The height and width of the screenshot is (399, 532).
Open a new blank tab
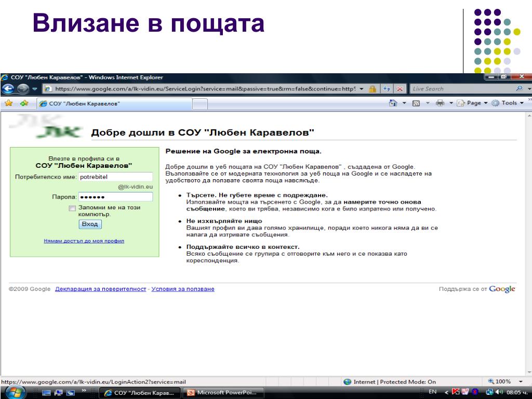(200, 104)
